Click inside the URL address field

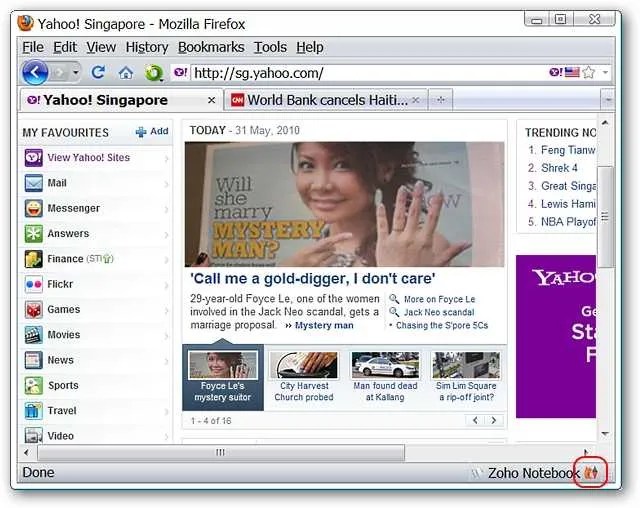pyautogui.click(x=367, y=73)
